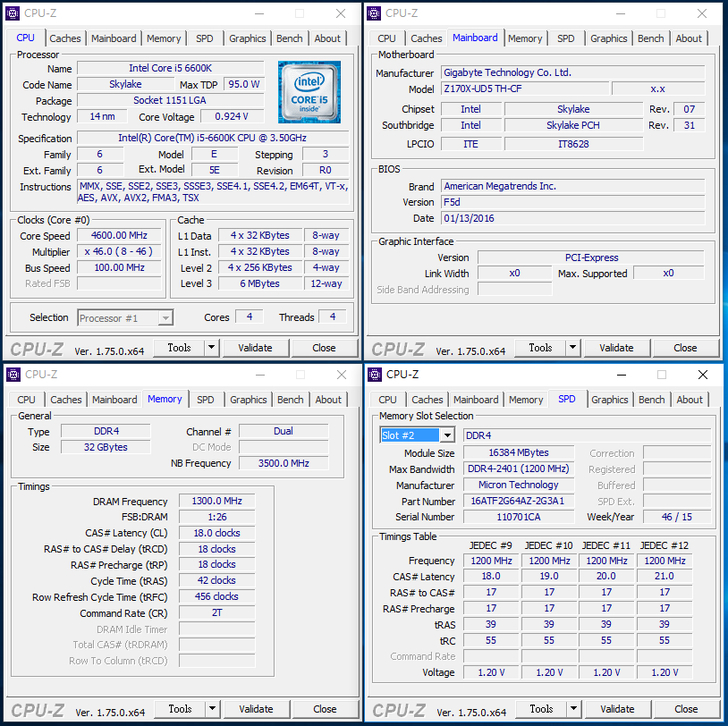
Task: Click Max TDP value 95.0 W
Action: tap(244, 84)
